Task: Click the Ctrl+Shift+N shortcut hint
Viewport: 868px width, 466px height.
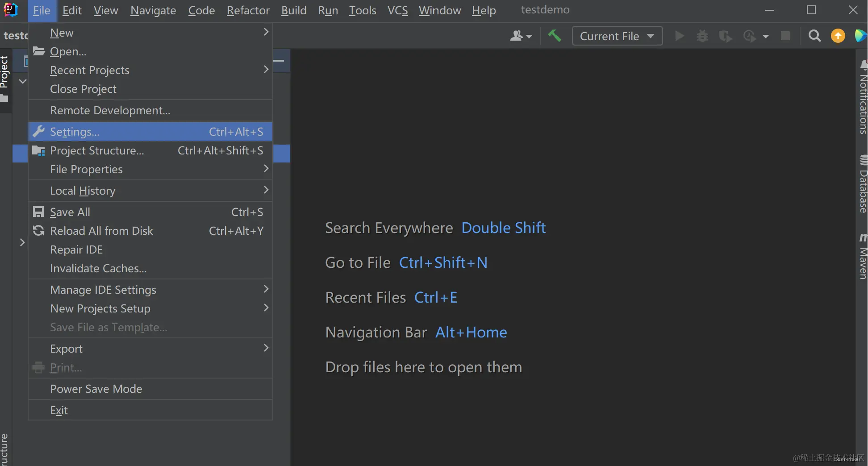Action: tap(443, 262)
